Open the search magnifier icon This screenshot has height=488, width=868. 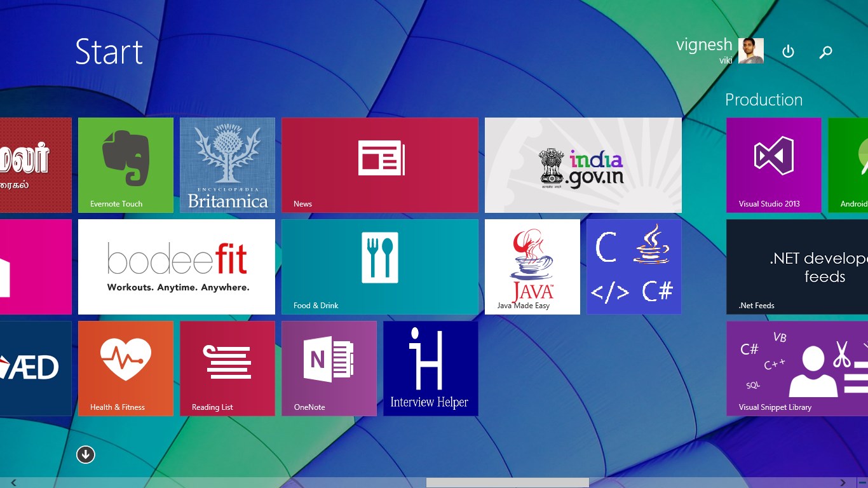pos(825,52)
